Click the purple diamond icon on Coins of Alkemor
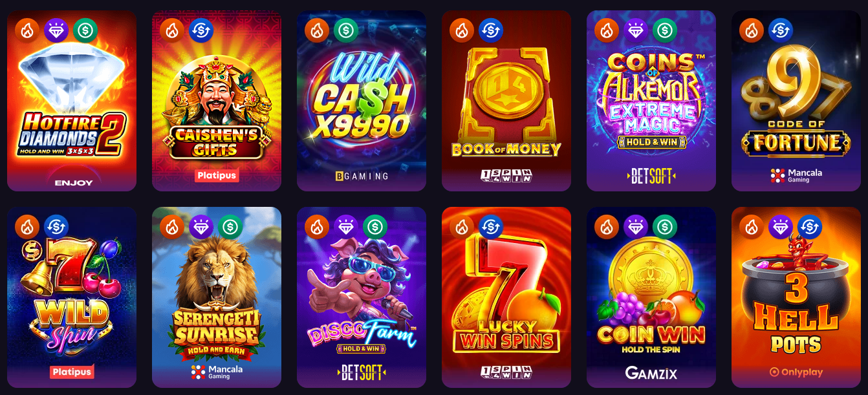This screenshot has height=395, width=868. click(x=636, y=30)
